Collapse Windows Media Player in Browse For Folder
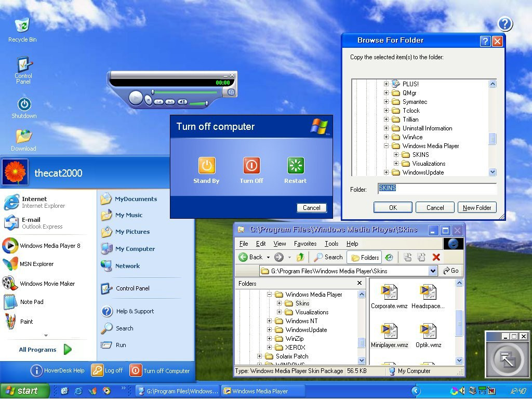 pyautogui.click(x=386, y=145)
